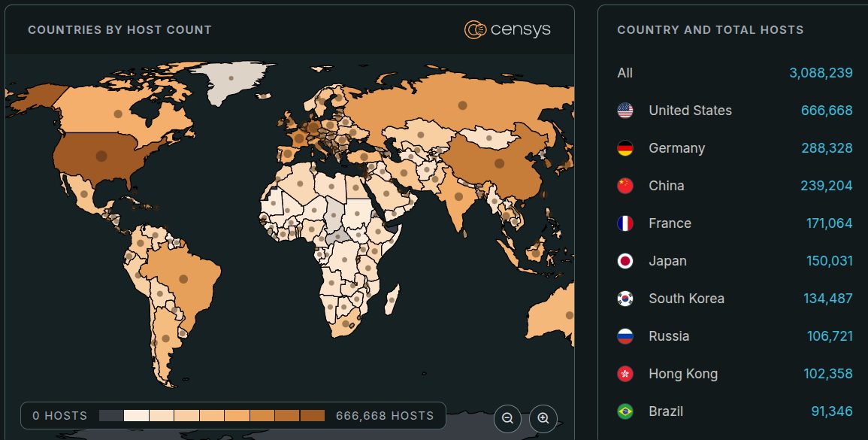Click host count 134,487
Screen dimensions: 868x440
point(828,298)
